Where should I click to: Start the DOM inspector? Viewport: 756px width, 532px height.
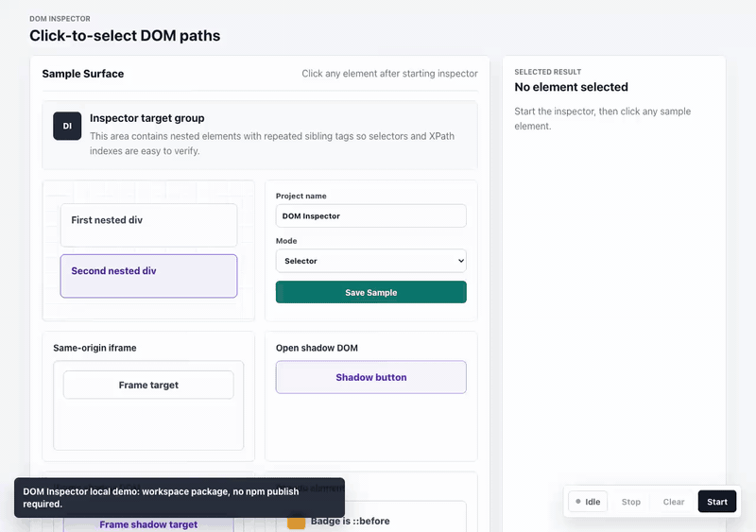(717, 502)
